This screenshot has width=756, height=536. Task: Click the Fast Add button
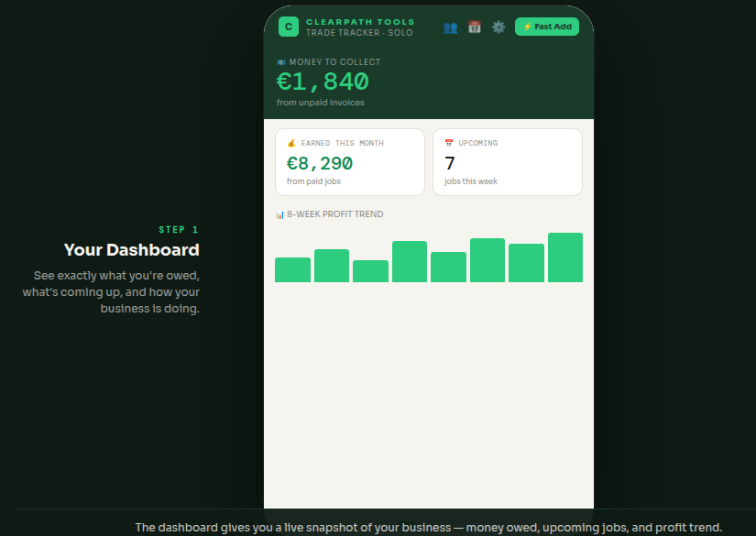(547, 27)
